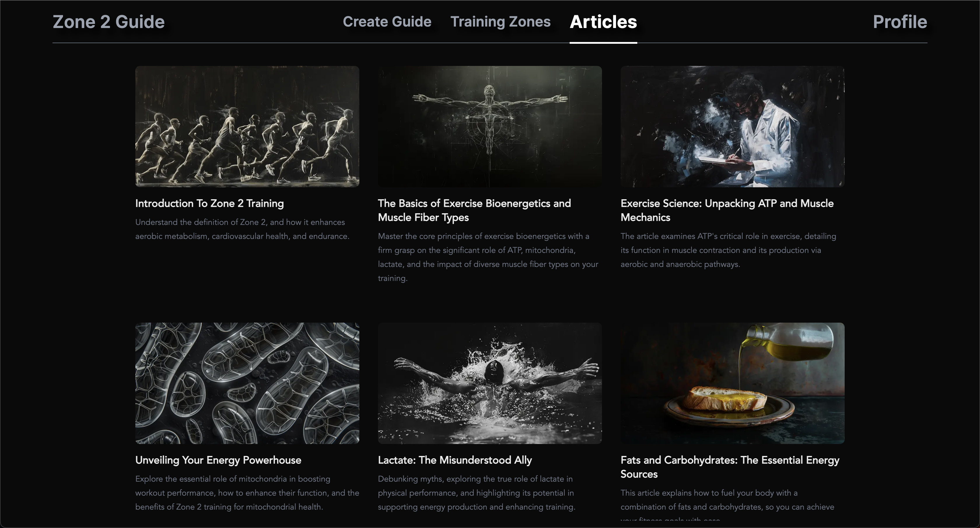This screenshot has width=980, height=528.
Task: Open the Exercise Science: Unpacking ATP title
Action: (x=727, y=210)
